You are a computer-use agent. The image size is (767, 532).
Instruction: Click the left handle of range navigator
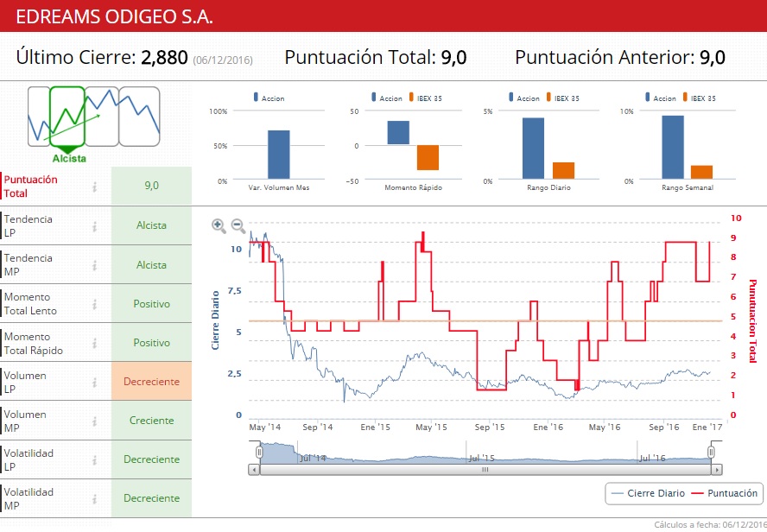(258, 452)
